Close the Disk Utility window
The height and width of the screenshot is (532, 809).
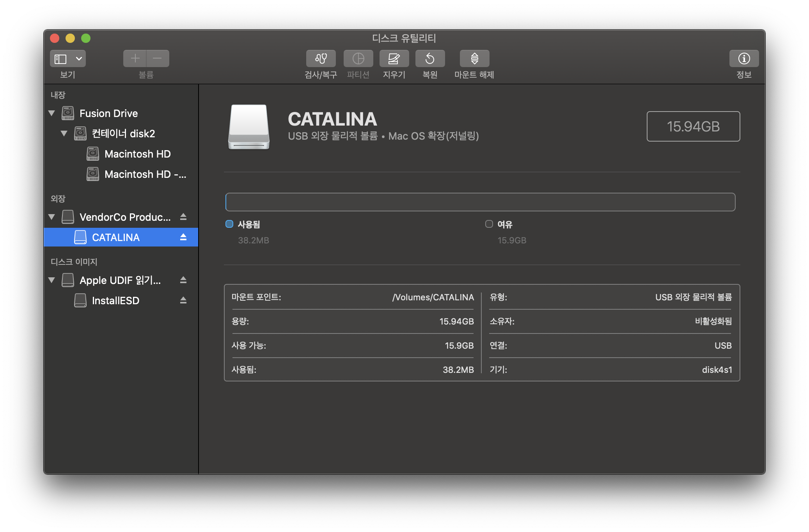pyautogui.click(x=55, y=38)
